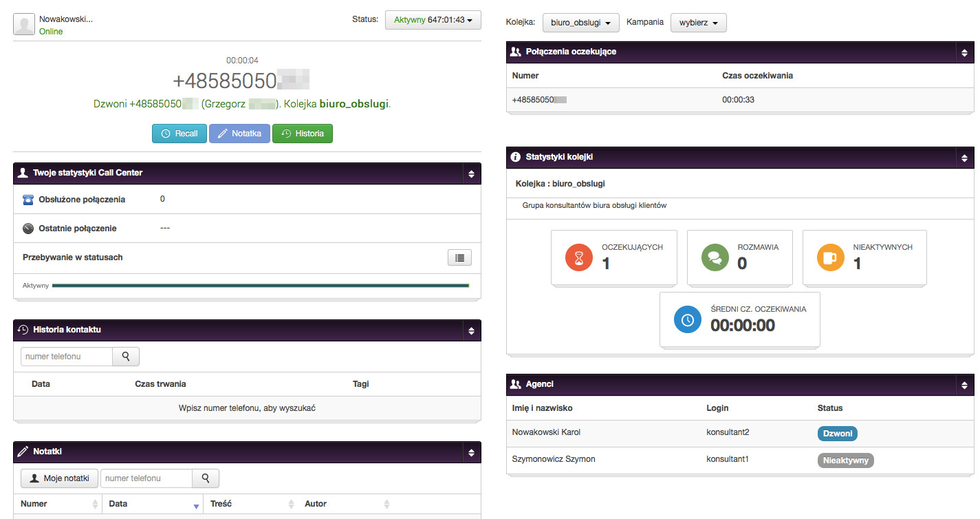Click the list view icon in Przebywanie w statusach
Screen dimensions: 980x519
coord(459,258)
